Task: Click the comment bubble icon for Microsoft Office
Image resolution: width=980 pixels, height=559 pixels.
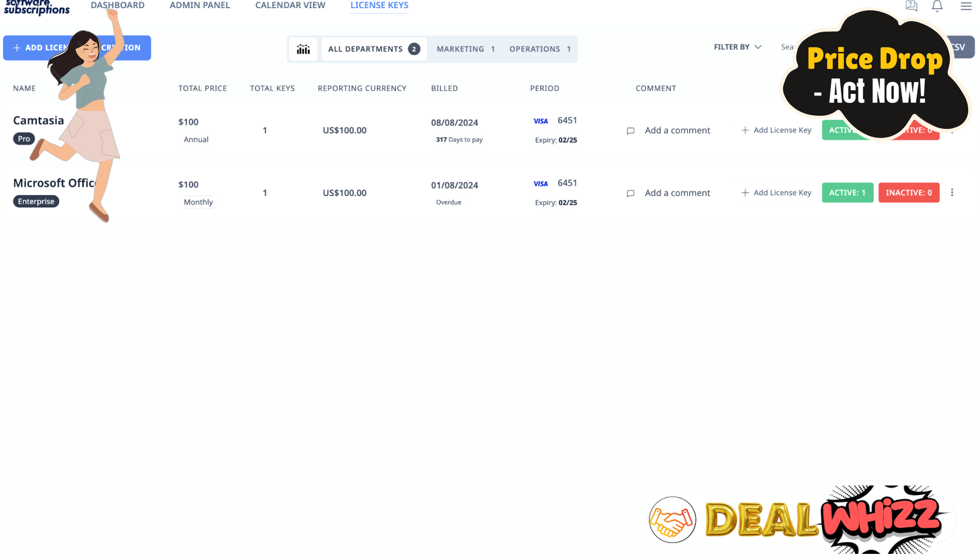Action: 631,193
